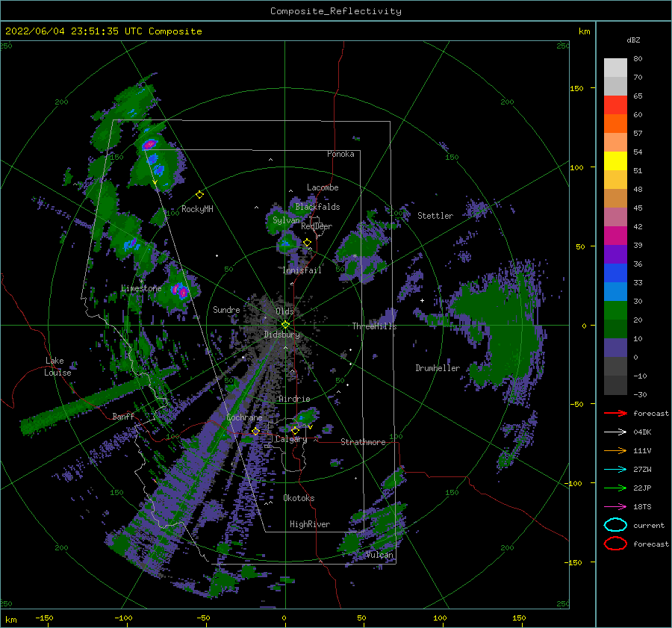The width and height of the screenshot is (672, 628).
Task: Click the Calgary map label
Action: 291,439
